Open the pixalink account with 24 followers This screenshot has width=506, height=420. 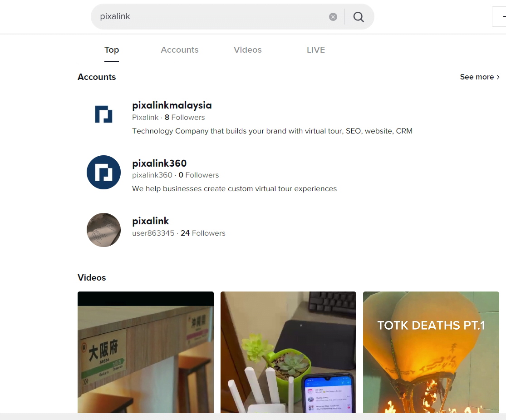click(151, 221)
